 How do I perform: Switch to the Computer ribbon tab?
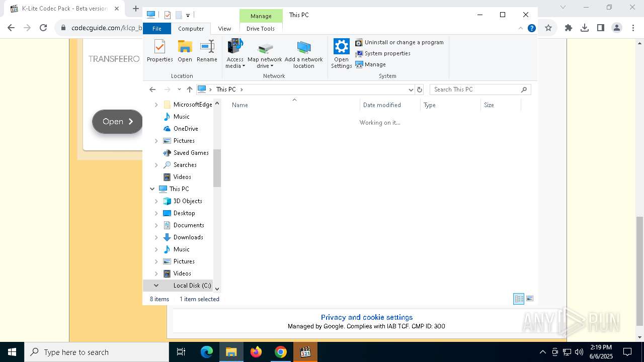191,29
